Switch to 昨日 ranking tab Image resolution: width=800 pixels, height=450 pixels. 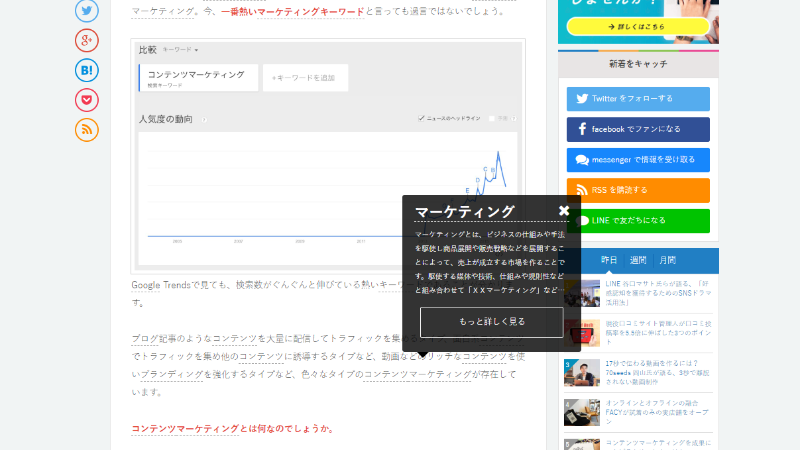pyautogui.click(x=609, y=260)
